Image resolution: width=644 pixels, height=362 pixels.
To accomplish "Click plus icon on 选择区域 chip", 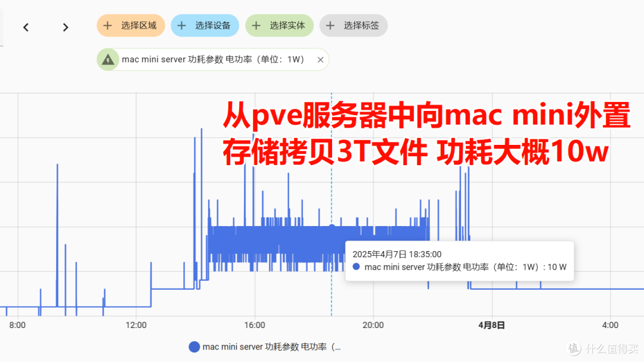I will 107,26.
